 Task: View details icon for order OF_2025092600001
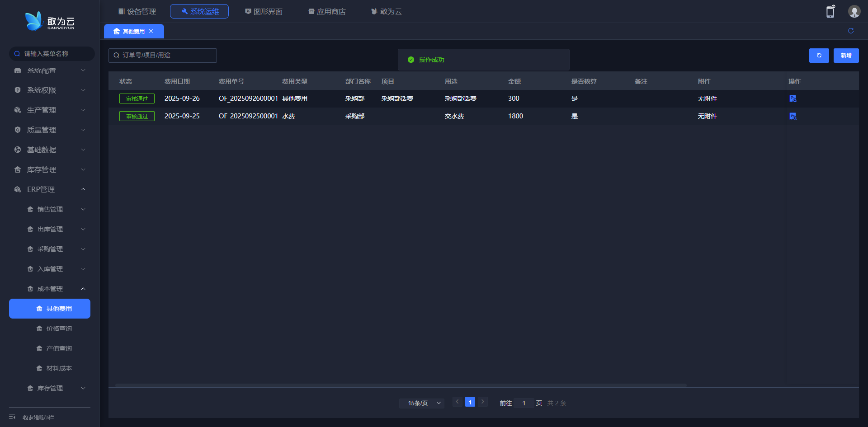[x=793, y=99]
